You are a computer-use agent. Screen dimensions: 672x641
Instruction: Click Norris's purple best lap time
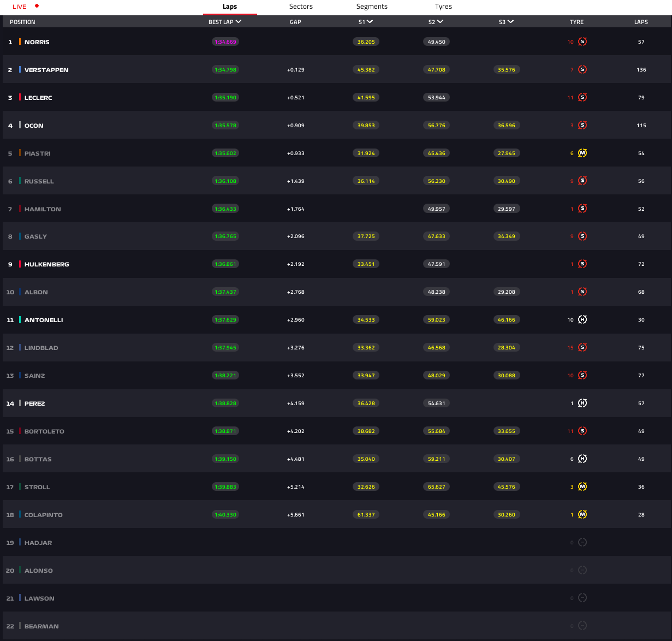pyautogui.click(x=225, y=42)
